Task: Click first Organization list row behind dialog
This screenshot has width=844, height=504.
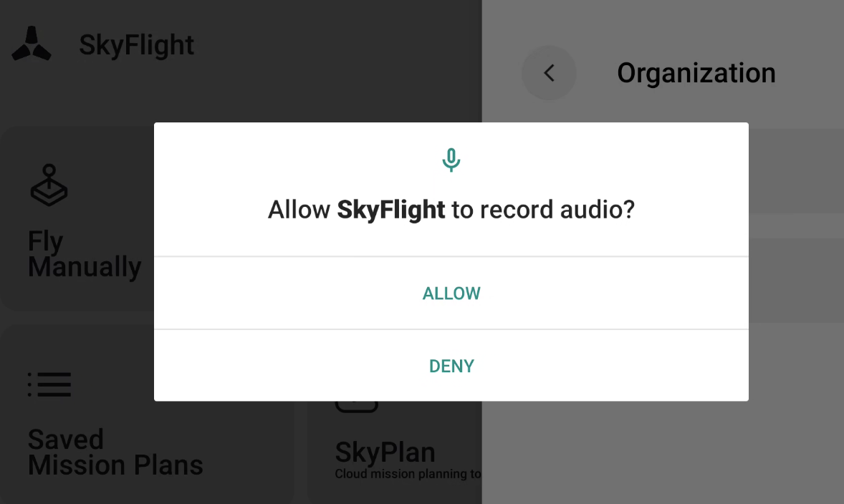Action: tap(796, 171)
